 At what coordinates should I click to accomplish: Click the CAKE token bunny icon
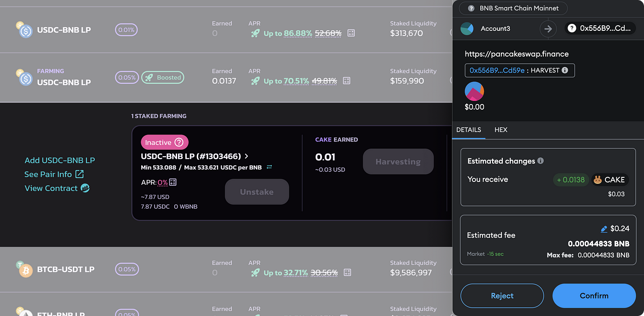[598, 180]
